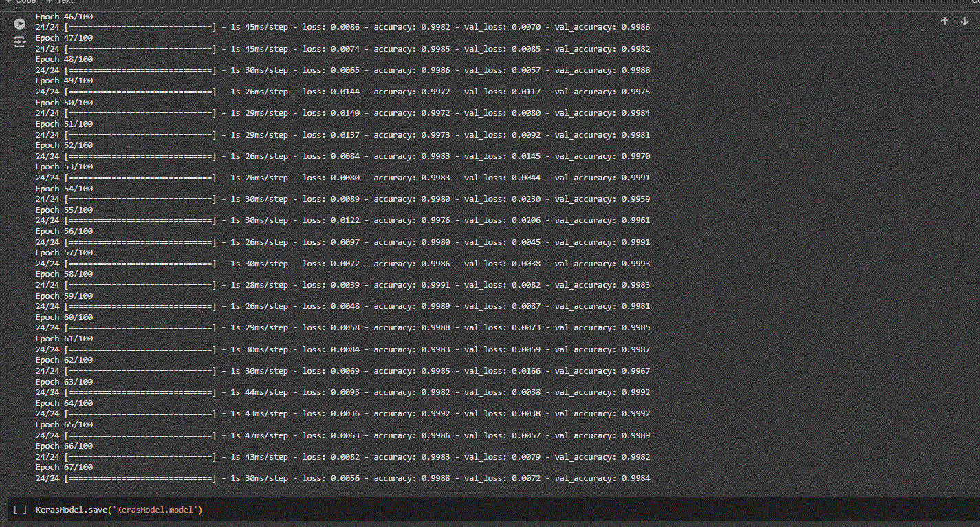Select the '47ms/step' timing text

click(266, 435)
